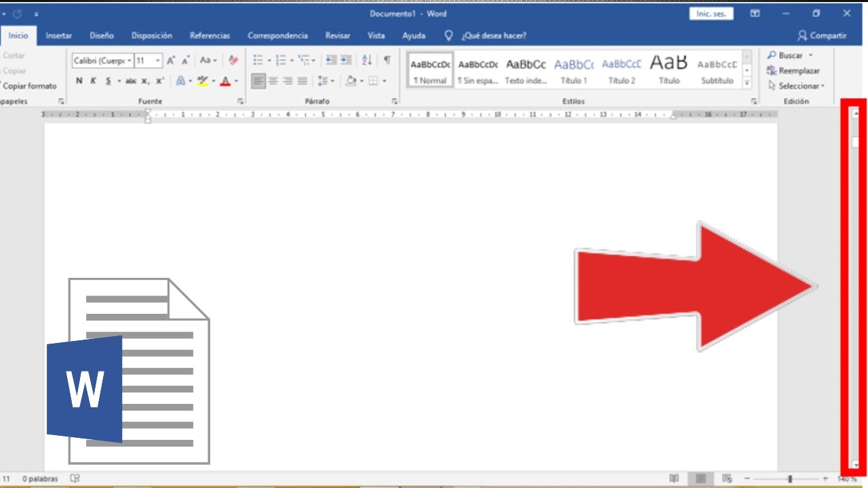This screenshot has height=488, width=868.
Task: Toggle subscript formatting
Action: [145, 81]
